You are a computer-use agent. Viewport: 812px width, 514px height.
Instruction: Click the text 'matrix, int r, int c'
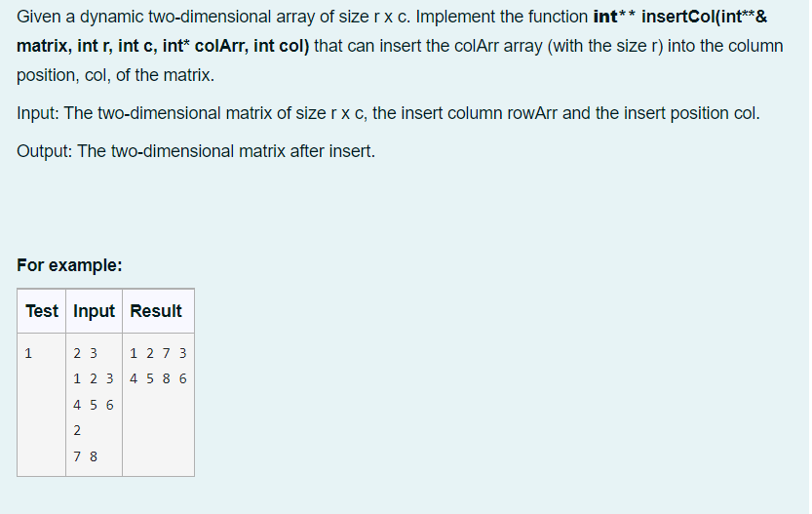click(87, 46)
